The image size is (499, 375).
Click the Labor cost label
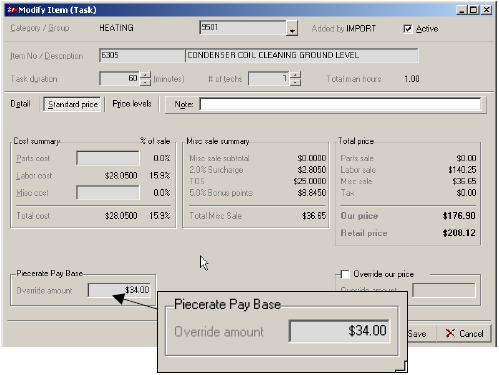[34, 175]
